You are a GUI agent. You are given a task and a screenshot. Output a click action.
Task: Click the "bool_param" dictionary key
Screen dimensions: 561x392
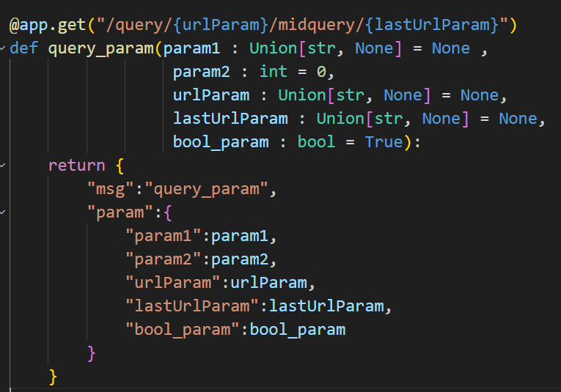point(182,330)
